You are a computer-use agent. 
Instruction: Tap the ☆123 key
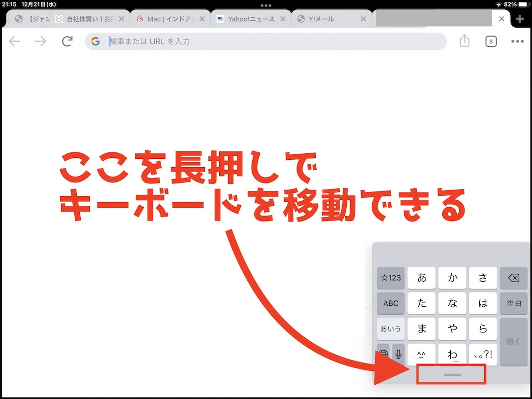pyautogui.click(x=391, y=278)
